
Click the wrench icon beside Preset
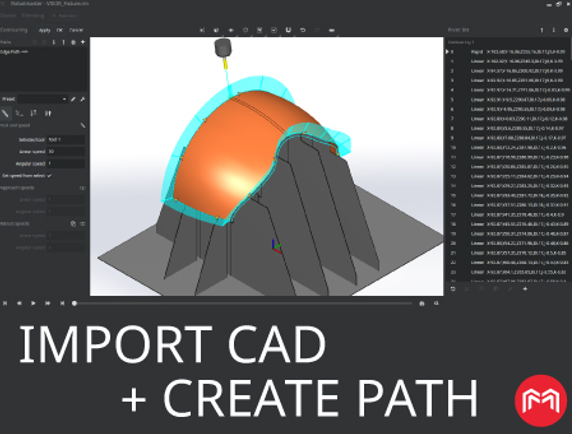(82, 99)
